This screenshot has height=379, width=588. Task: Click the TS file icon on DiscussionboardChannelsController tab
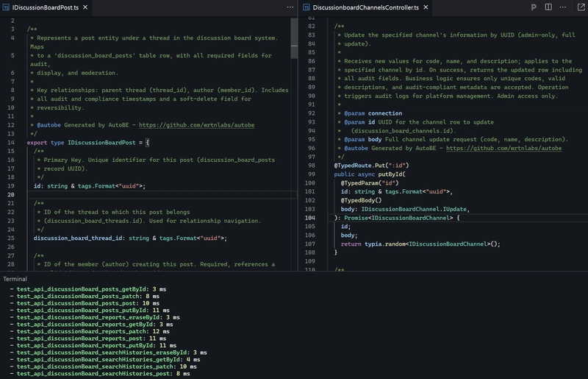click(x=306, y=7)
